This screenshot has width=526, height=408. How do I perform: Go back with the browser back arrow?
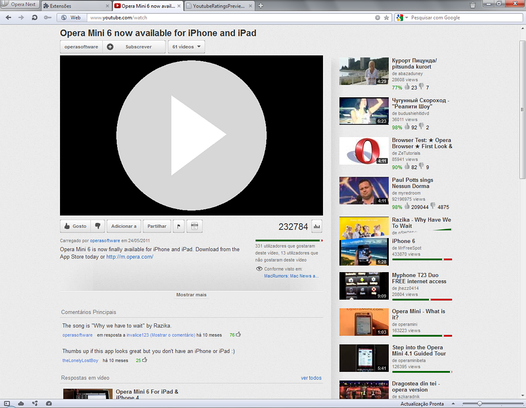pos(8,17)
